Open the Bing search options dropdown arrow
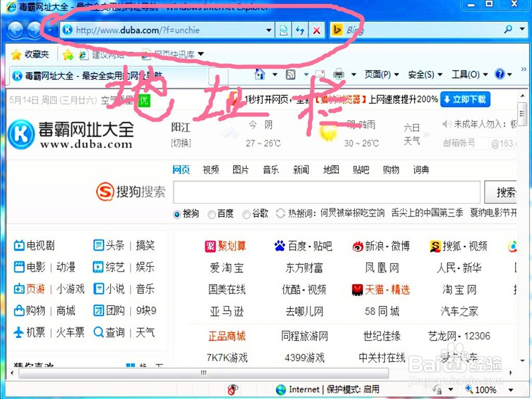The image size is (532, 399). 522,29
